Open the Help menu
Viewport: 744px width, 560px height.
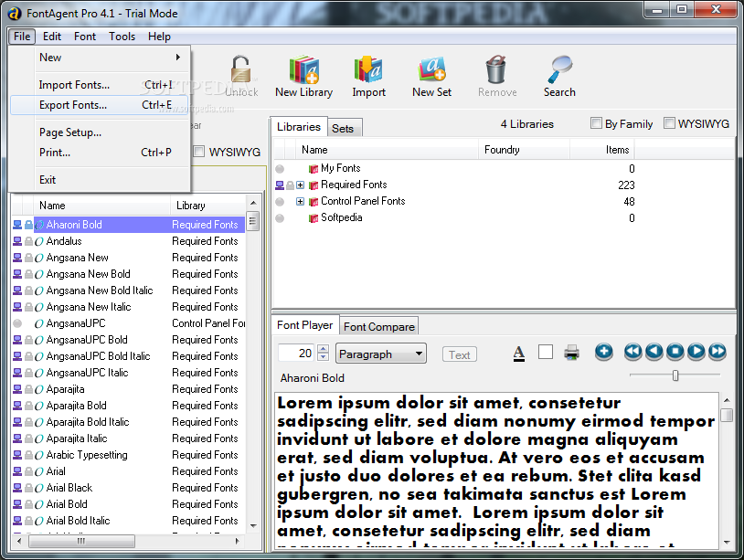coord(159,37)
